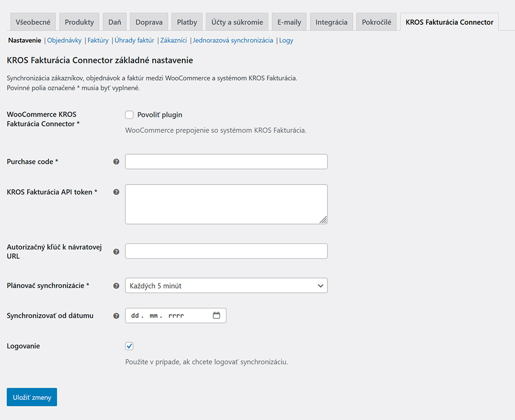Select the Doprava tab
Screen dimensions: 515x420
click(x=149, y=22)
